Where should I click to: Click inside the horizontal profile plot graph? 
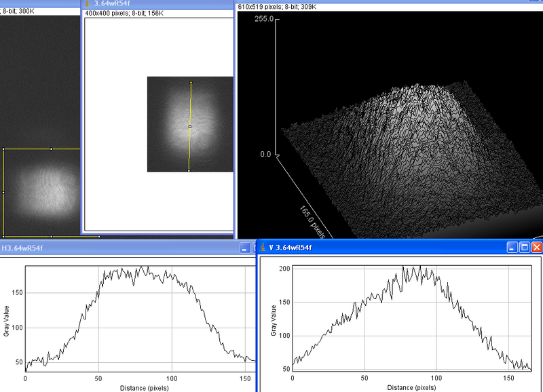(x=136, y=319)
